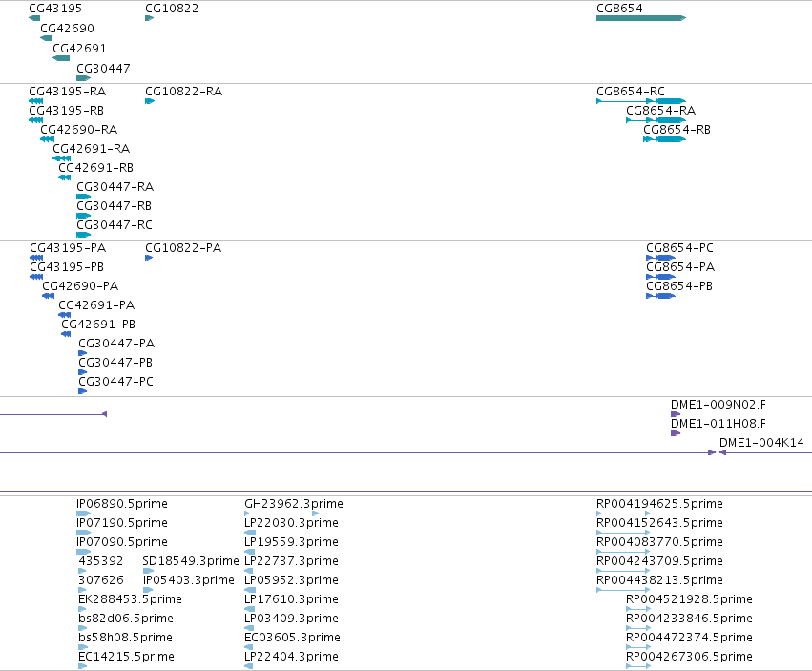Select protein CG10822-PA
The height and width of the screenshot is (671, 812).
pyautogui.click(x=184, y=247)
